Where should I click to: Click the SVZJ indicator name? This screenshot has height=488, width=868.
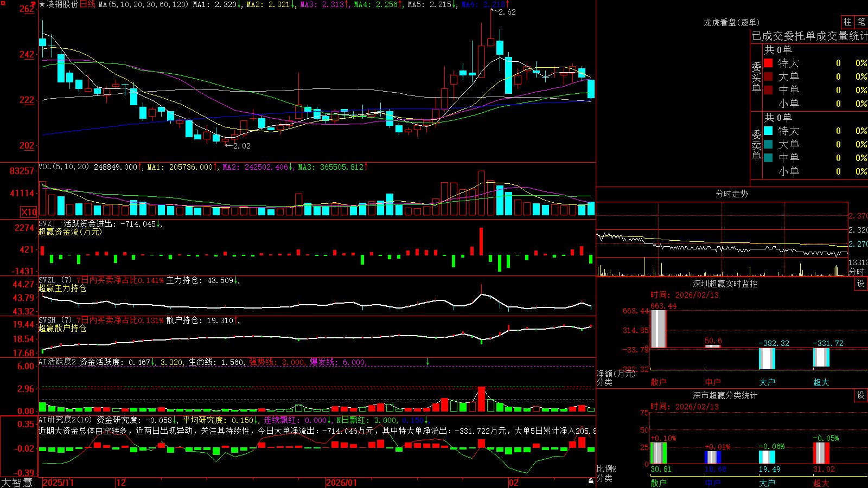(x=47, y=223)
